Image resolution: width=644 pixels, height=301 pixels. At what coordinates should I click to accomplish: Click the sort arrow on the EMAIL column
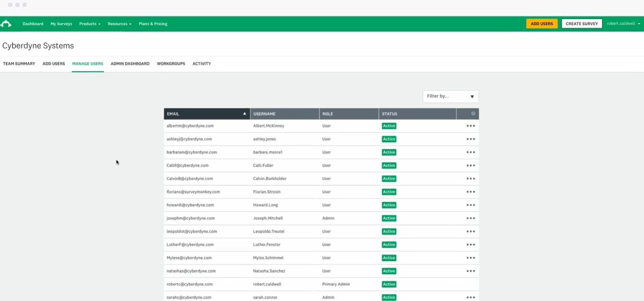[x=244, y=113]
